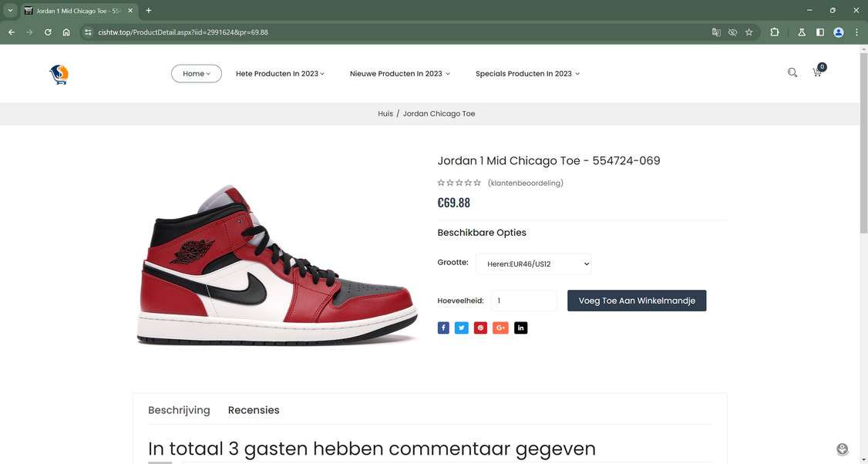Click the shop logo in header
The height and width of the screenshot is (464, 868).
tap(59, 74)
